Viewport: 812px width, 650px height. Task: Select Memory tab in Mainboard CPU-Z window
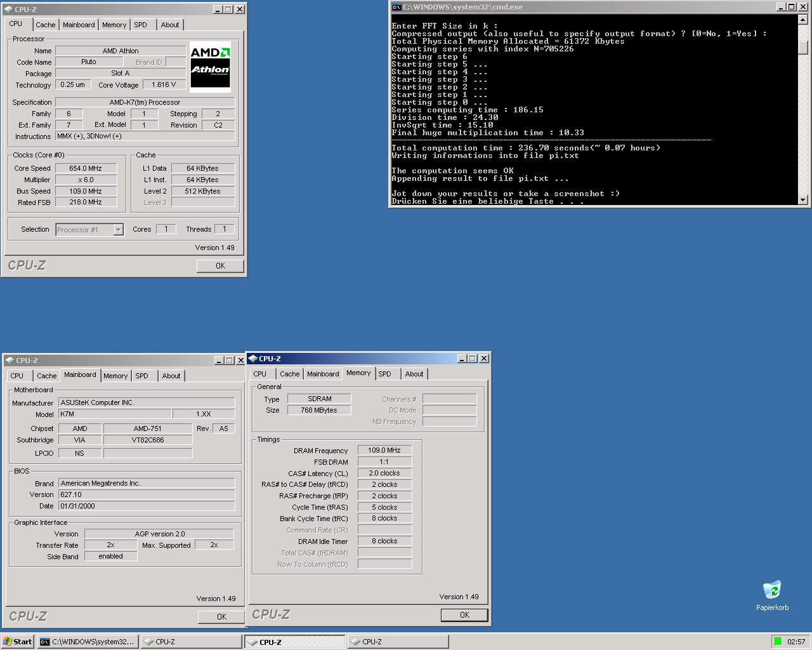tap(115, 376)
